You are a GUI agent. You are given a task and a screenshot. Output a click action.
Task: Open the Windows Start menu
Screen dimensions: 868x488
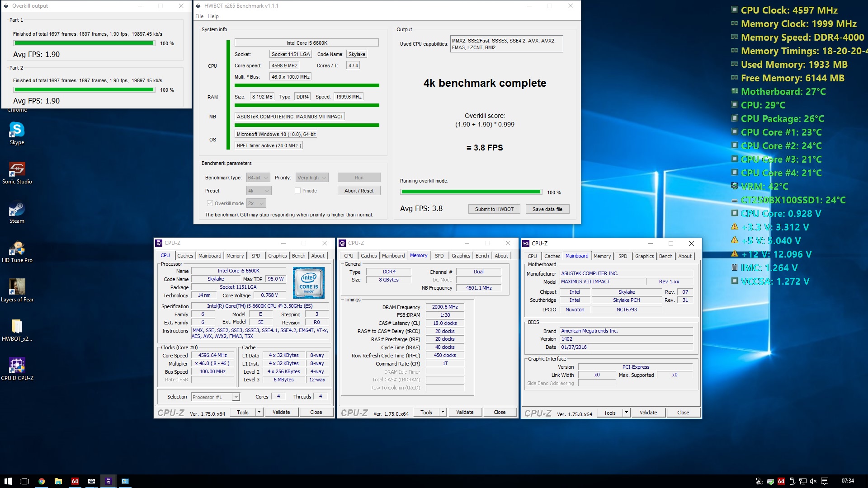click(8, 481)
